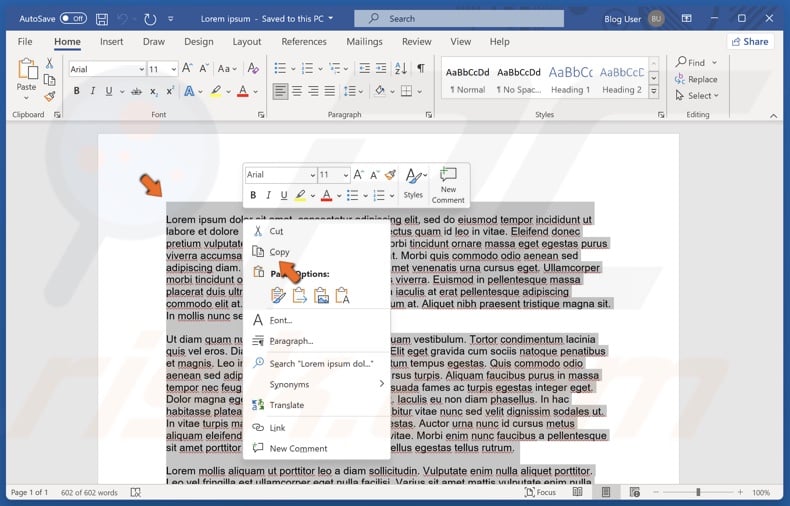Click ribbon Numbering list icon
This screenshot has height=506, width=790.
click(x=307, y=68)
